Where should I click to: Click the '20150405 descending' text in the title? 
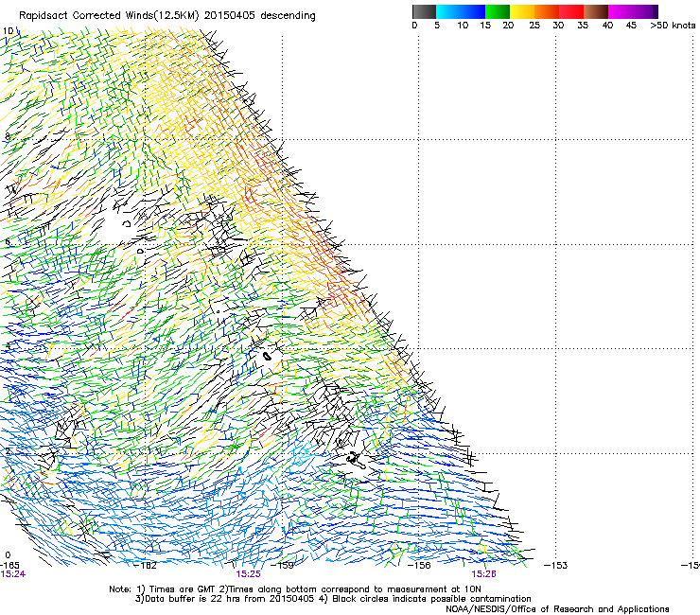click(259, 16)
